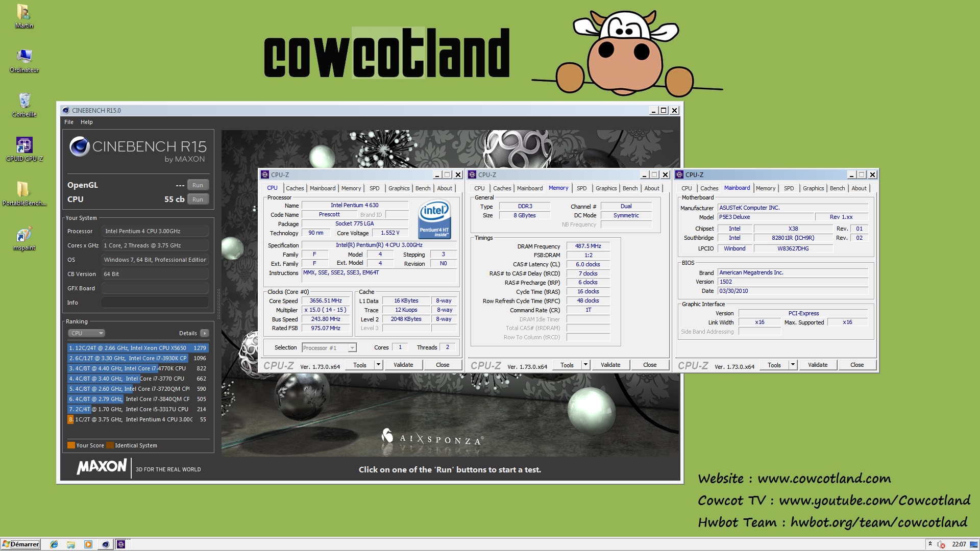The width and height of the screenshot is (980, 551).
Task: Run the OpenGL benchmark
Action: pyautogui.click(x=198, y=185)
